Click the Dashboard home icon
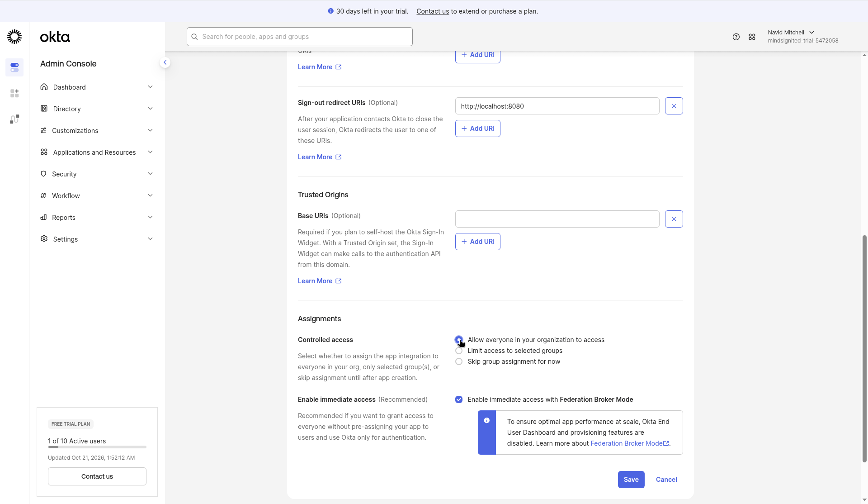Image resolution: width=868 pixels, height=504 pixels. (x=44, y=87)
